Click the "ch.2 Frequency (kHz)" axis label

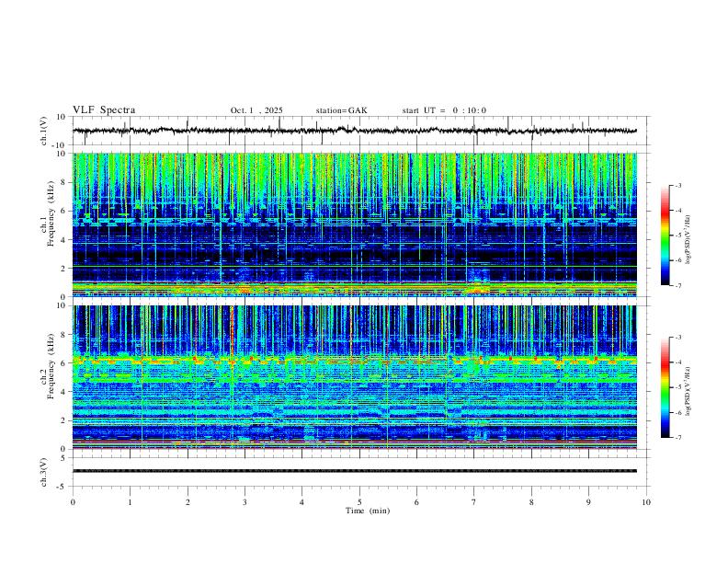pyautogui.click(x=47, y=366)
